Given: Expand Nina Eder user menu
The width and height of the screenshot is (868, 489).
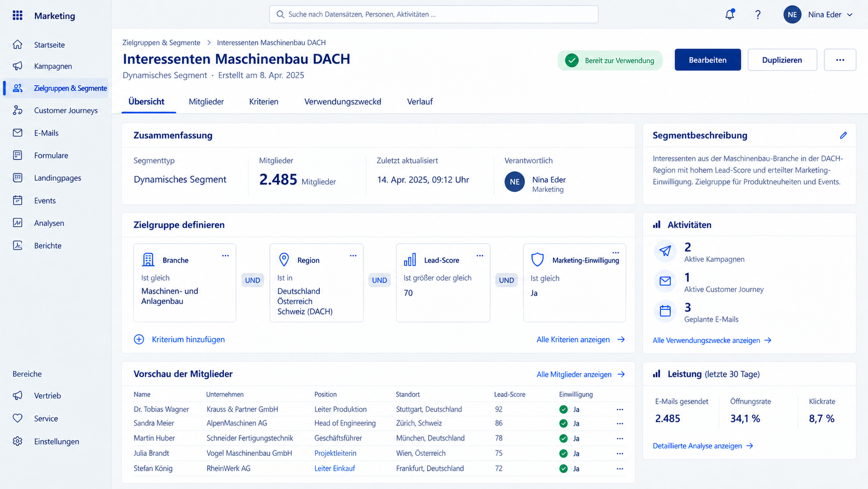Looking at the screenshot, I should tap(818, 15).
